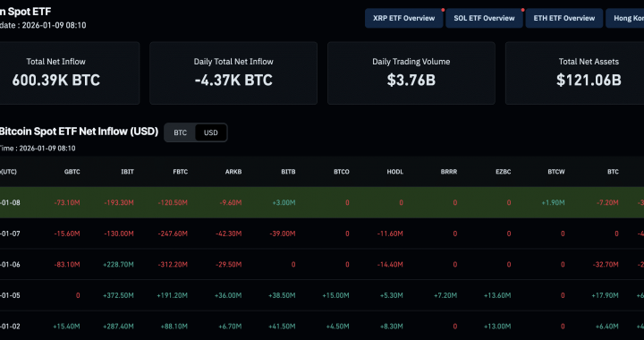644x340 pixels.
Task: Click the -193.30M IBIT cell
Action: coord(119,203)
